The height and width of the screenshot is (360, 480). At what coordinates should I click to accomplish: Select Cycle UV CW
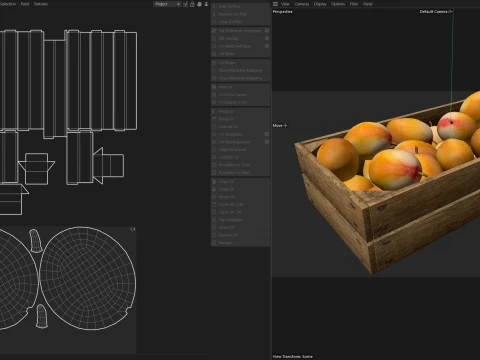[x=240, y=212]
